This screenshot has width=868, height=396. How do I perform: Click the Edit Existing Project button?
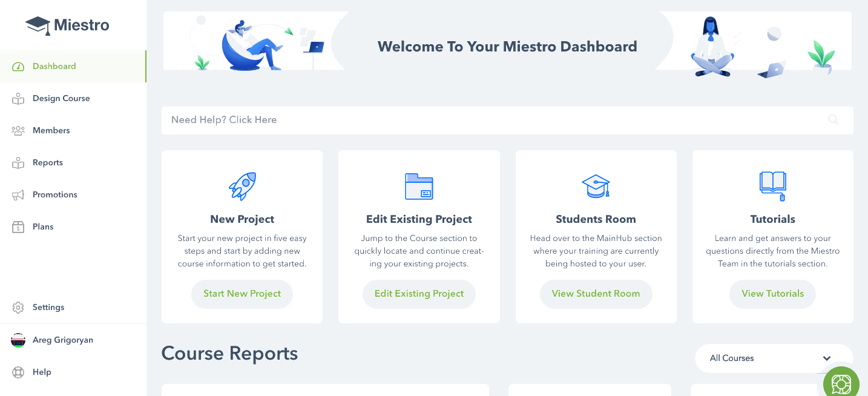(419, 294)
